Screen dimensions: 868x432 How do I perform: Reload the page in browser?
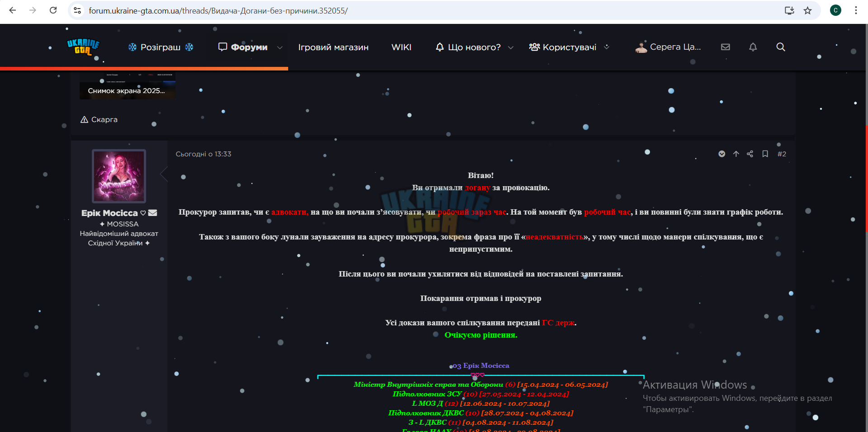tap(53, 10)
